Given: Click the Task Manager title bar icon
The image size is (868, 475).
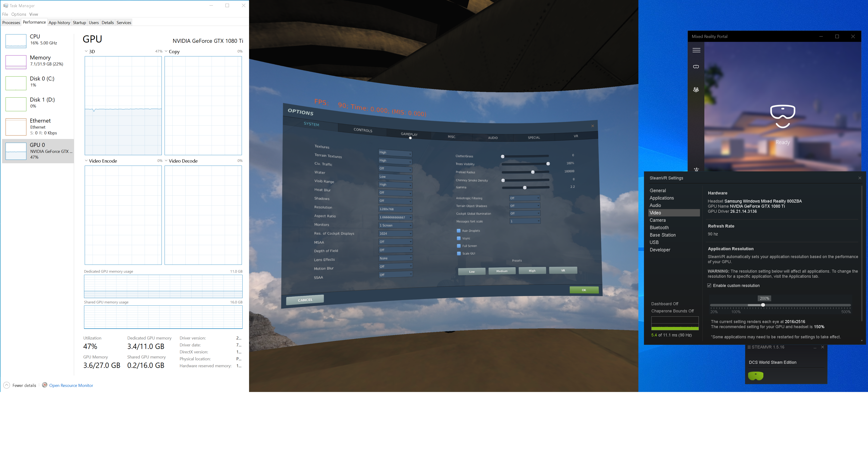Looking at the screenshot, I should point(5,5).
